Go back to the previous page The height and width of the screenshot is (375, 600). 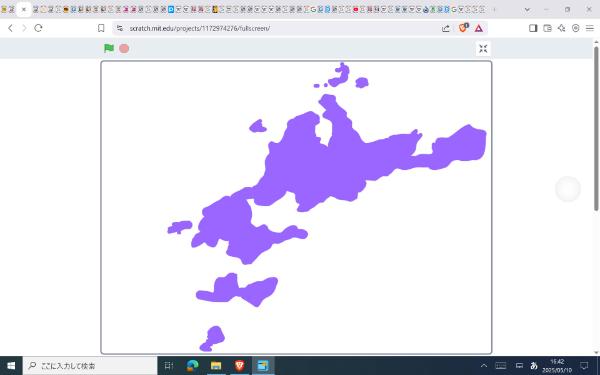point(11,28)
